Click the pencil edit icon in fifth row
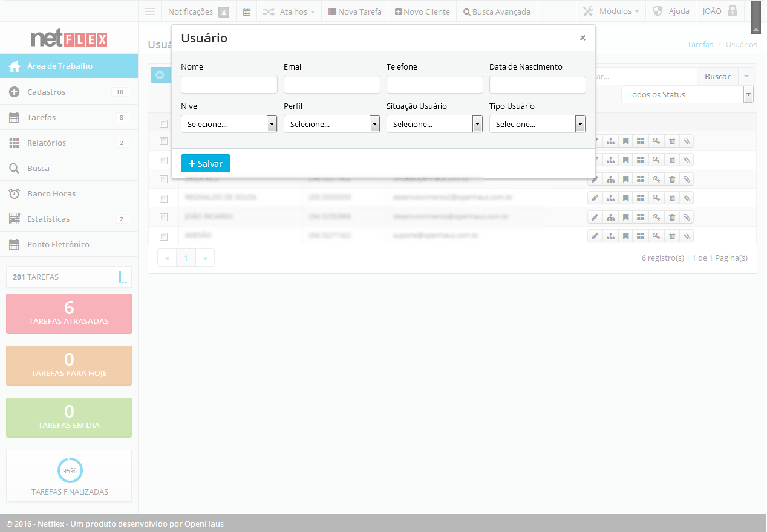This screenshot has width=767, height=532. pos(595,217)
